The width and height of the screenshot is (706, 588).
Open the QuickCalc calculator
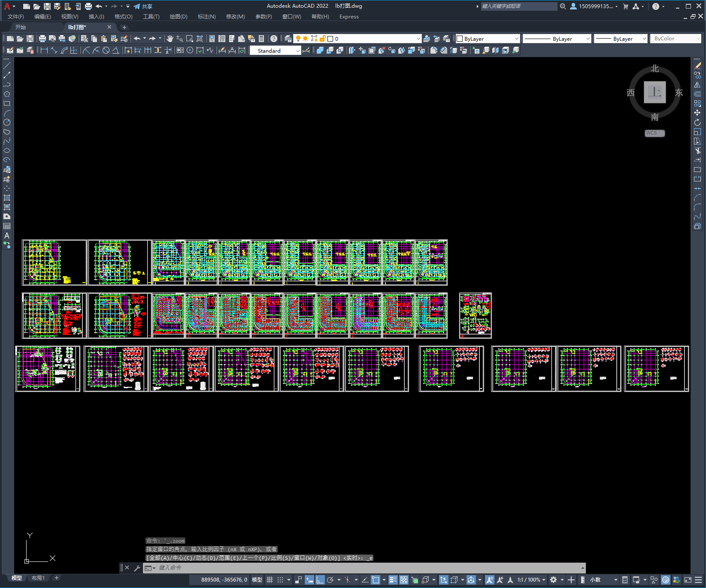(x=261, y=39)
